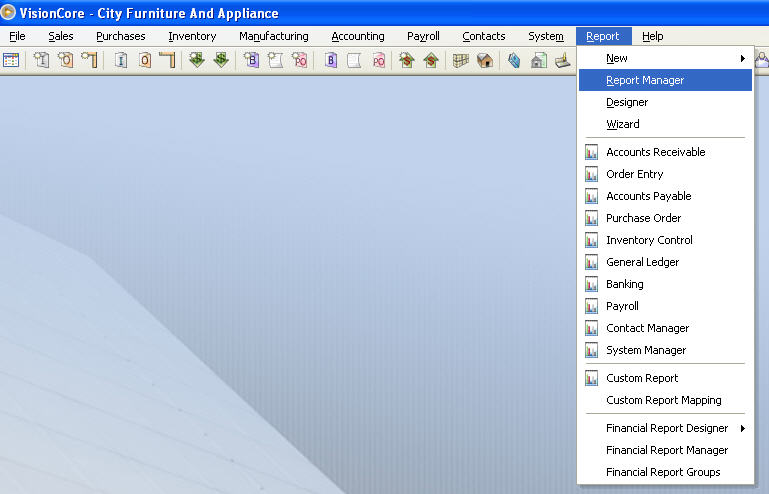Open the PO list icon without star

point(378,60)
